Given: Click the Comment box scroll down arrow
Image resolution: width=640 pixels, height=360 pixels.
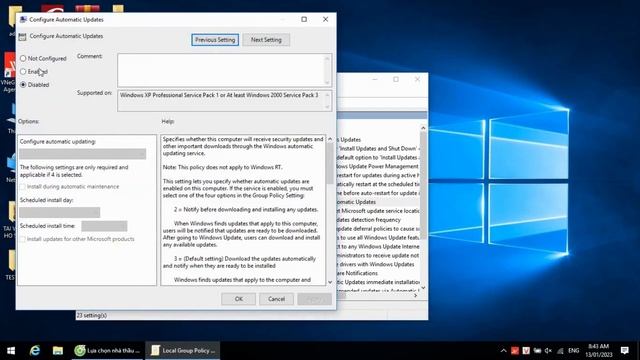Looking at the screenshot, I should point(327,82).
